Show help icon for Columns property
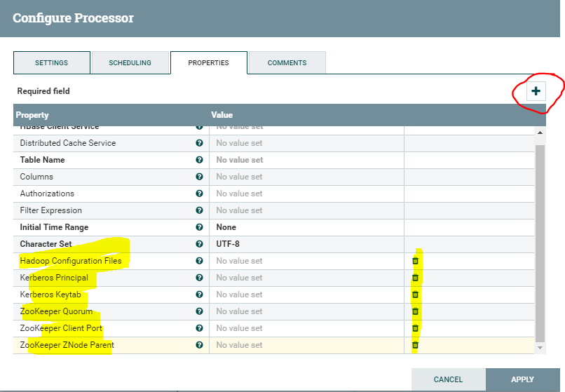The height and width of the screenshot is (392, 565). [x=199, y=177]
